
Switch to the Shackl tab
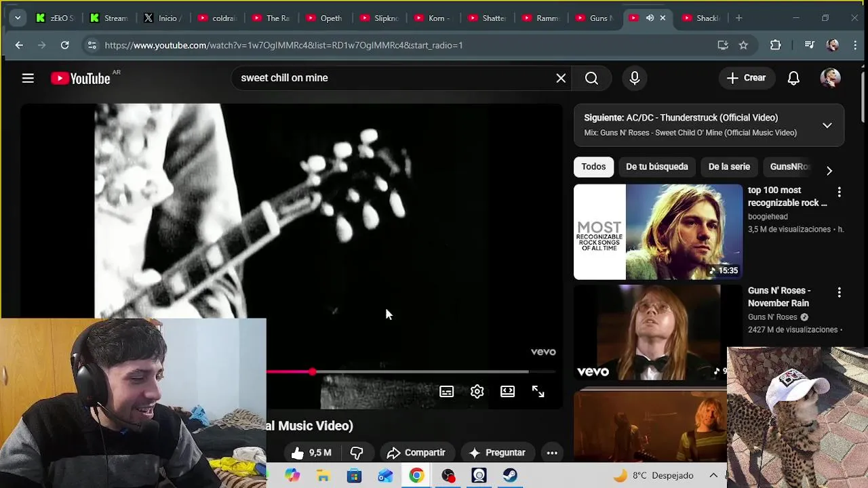[702, 18]
